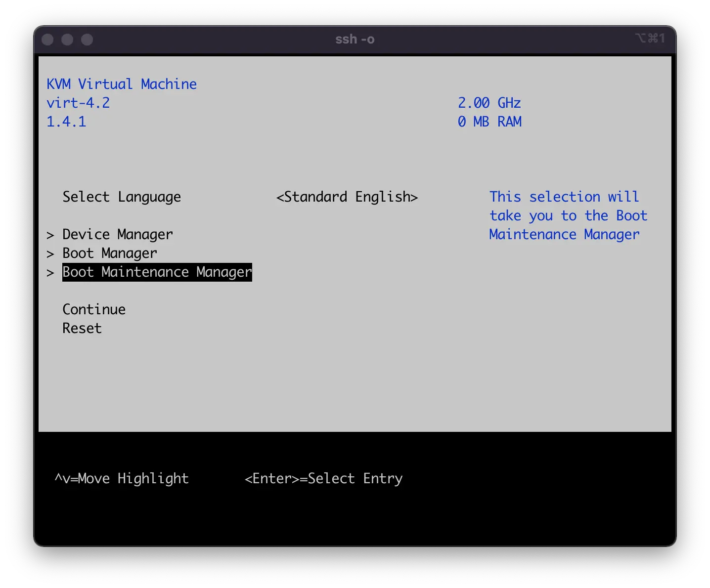Click the Move Highlight key hint
The height and width of the screenshot is (588, 710).
pyautogui.click(x=122, y=478)
